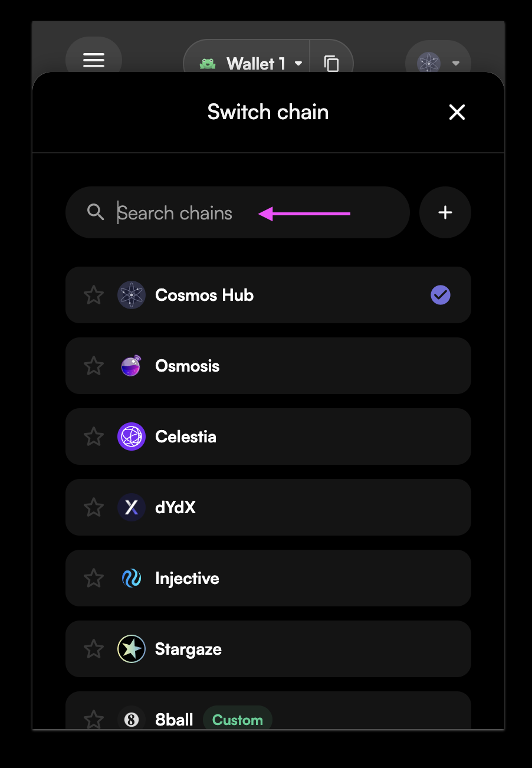Click the Injective chain logo
This screenshot has width=532, height=768.
point(131,578)
